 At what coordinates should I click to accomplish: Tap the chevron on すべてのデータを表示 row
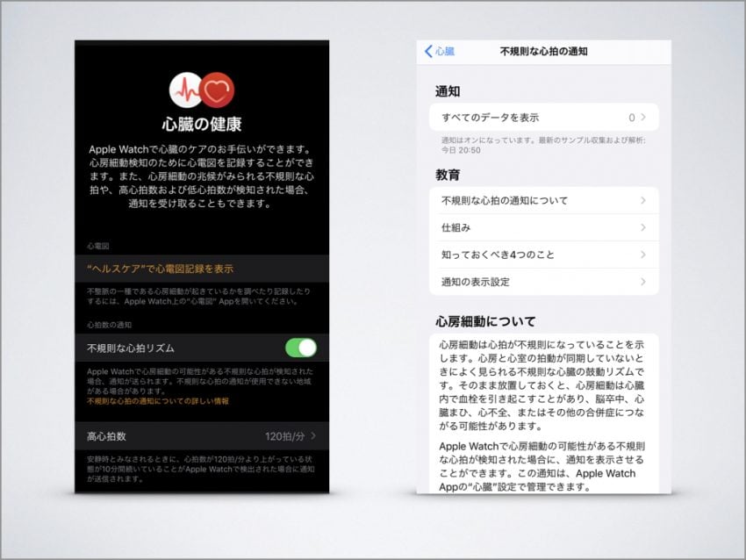pyautogui.click(x=643, y=118)
